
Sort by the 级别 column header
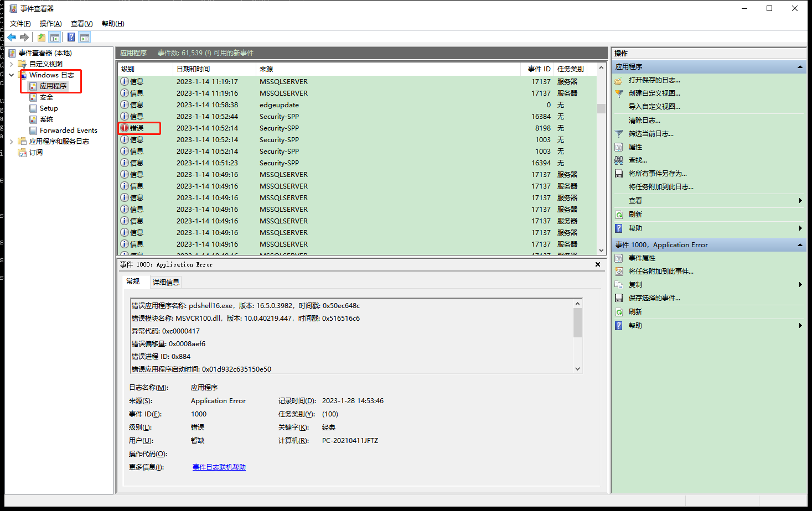145,69
